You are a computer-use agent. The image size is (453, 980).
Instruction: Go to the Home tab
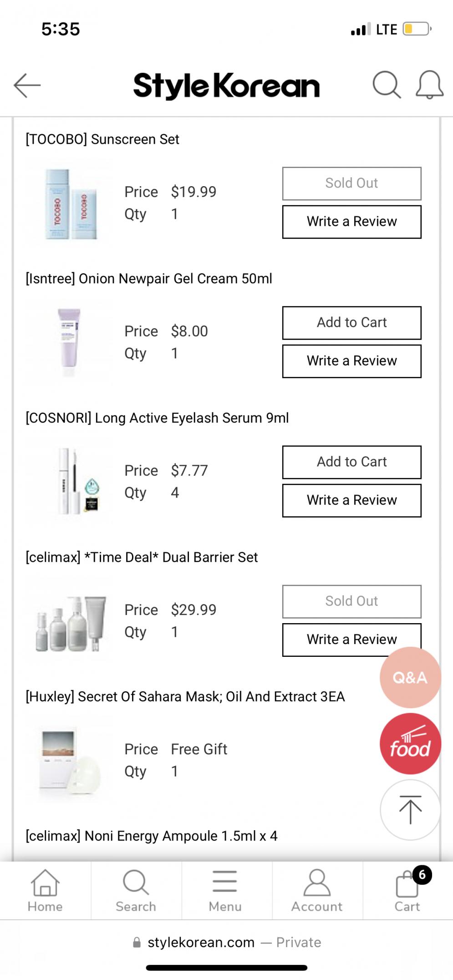coord(45,891)
